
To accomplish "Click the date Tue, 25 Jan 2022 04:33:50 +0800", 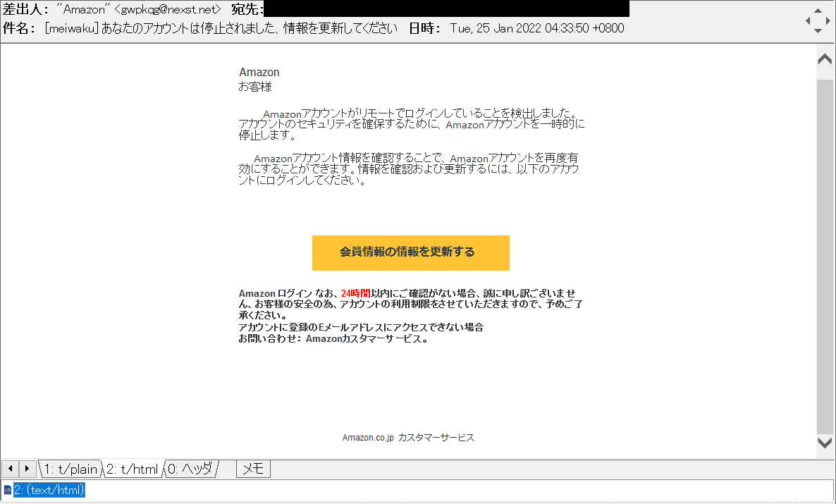I will point(537,28).
